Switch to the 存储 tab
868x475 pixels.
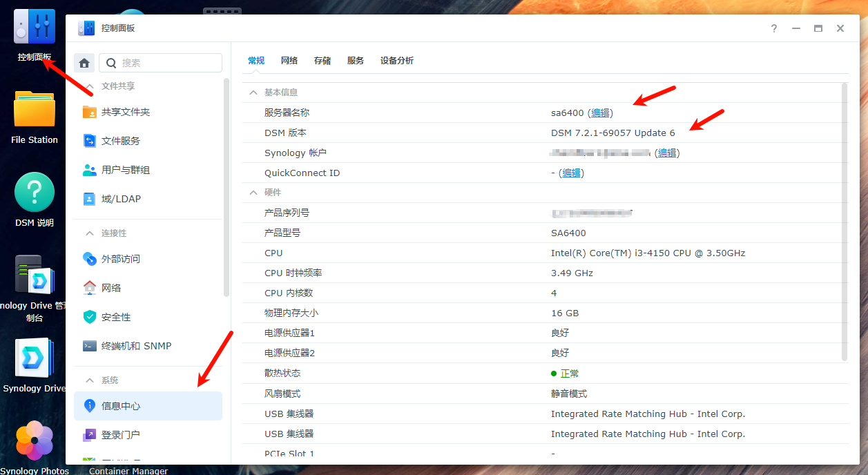[322, 61]
